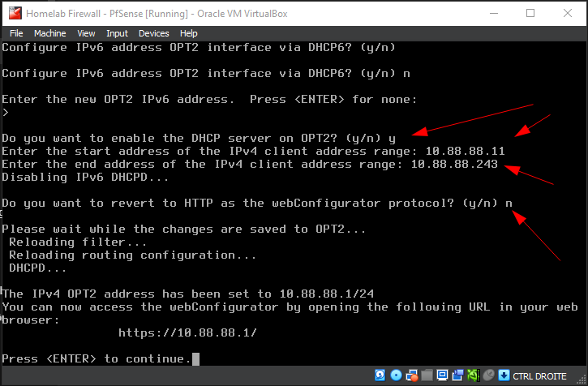Viewport: 588px width, 386px height.
Task: Click the https://10.88.88.1/ URL text
Action: click(187, 332)
